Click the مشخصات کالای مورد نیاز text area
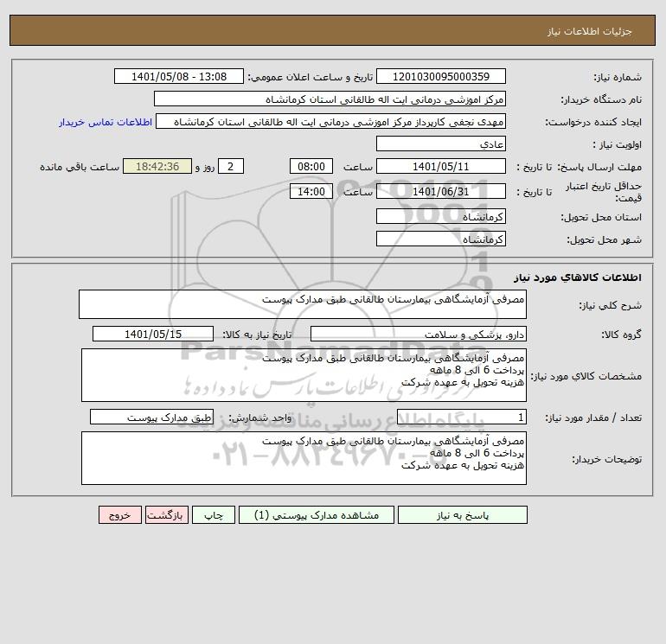This screenshot has width=666, height=644. [304, 375]
